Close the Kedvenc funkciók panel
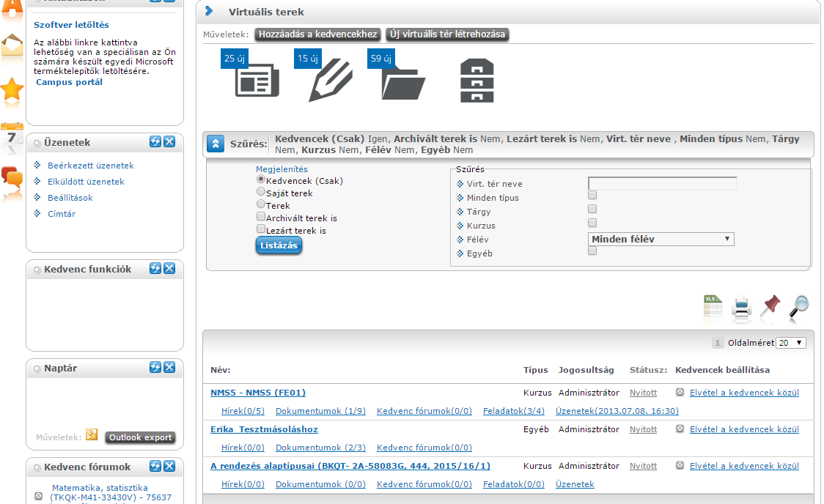 pyautogui.click(x=169, y=268)
